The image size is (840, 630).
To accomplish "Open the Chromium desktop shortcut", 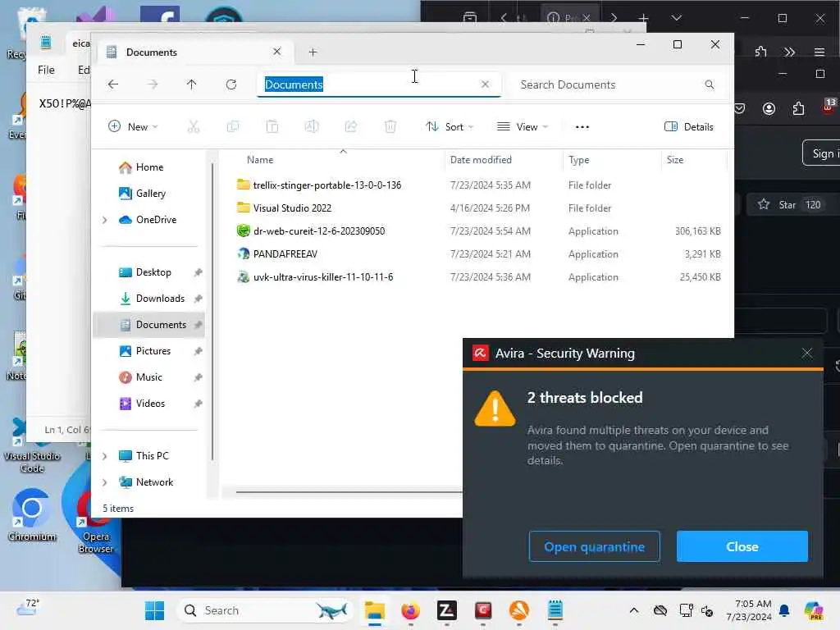I will 32,515.
